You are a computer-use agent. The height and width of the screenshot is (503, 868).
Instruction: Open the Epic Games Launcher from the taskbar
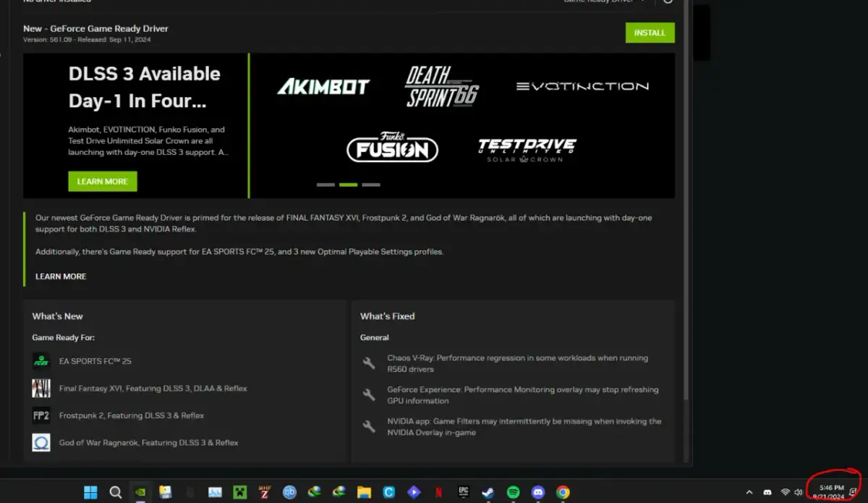click(x=463, y=491)
